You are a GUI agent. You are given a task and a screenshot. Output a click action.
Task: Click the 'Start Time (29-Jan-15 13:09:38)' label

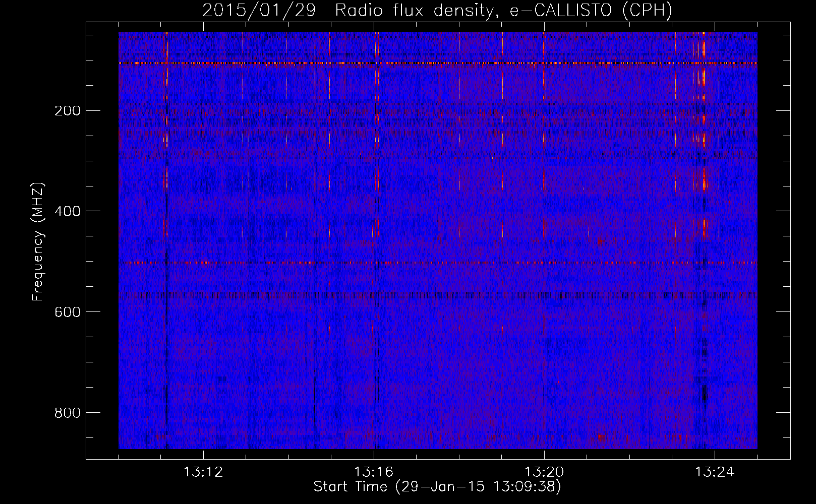coord(437,487)
